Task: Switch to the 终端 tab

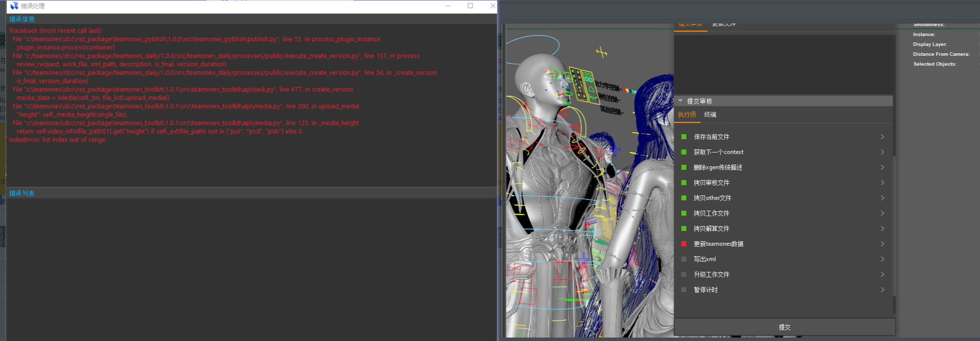Action: [710, 114]
